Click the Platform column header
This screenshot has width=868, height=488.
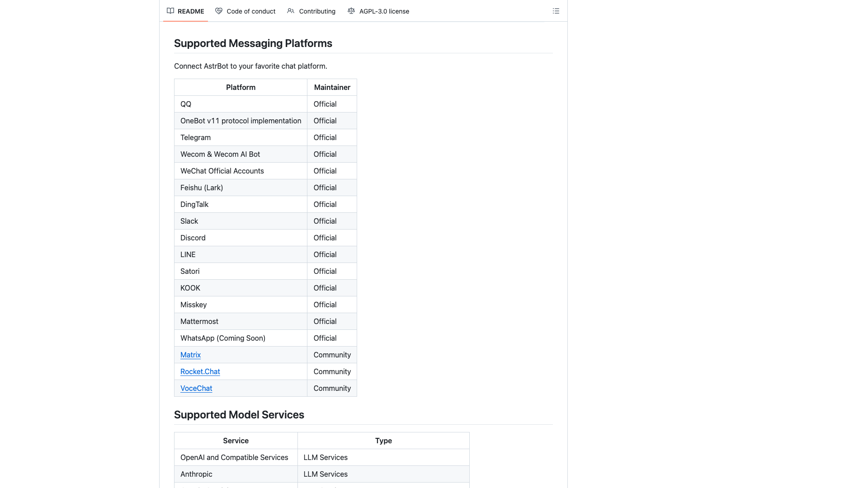(241, 87)
